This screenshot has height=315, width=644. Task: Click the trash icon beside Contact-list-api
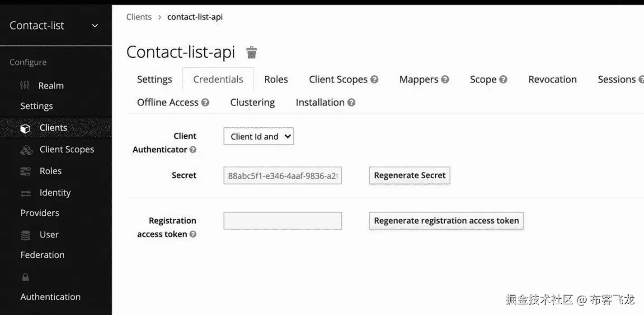click(x=252, y=53)
